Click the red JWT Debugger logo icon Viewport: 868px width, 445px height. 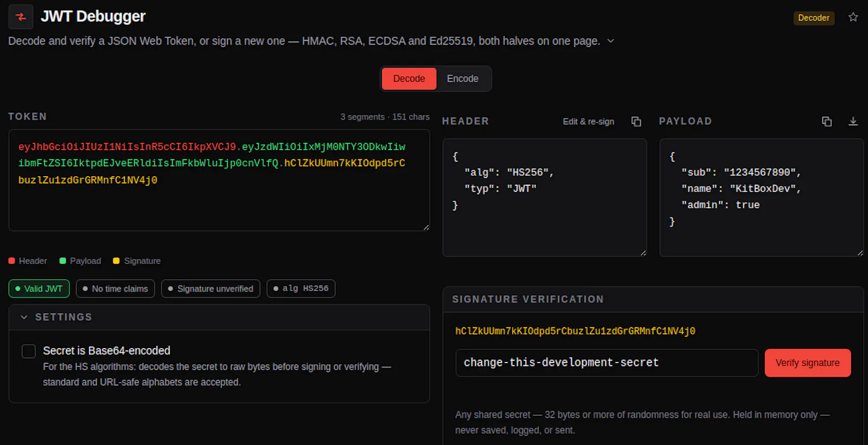coord(21,17)
